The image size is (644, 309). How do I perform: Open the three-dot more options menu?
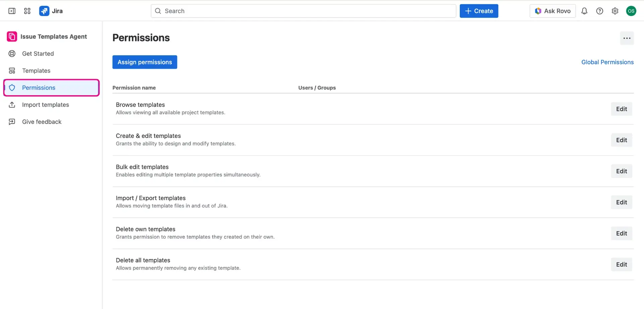tap(627, 38)
